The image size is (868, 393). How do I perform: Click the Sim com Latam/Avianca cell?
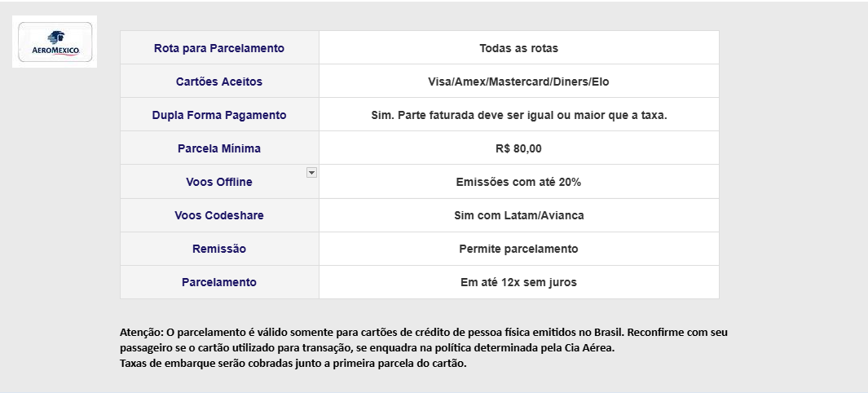tap(518, 215)
